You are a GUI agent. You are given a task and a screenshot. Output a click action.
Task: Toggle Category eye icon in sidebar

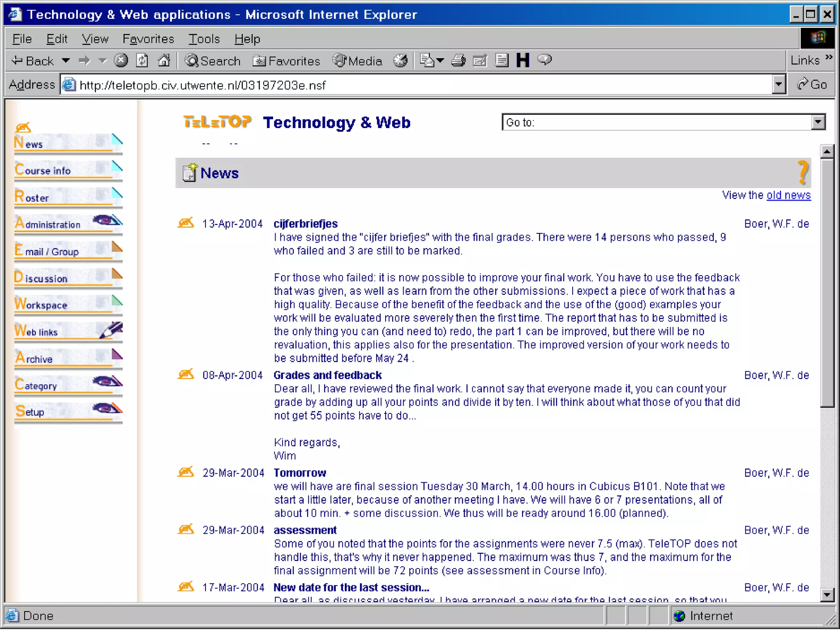[106, 381]
